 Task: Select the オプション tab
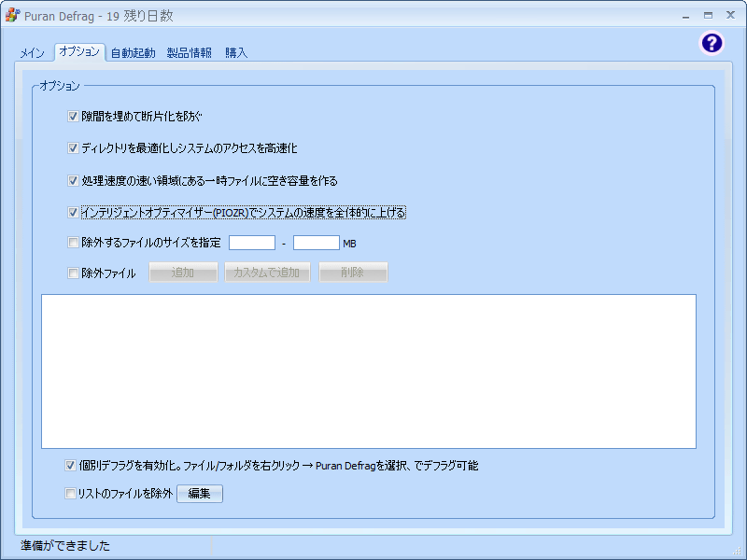79,51
